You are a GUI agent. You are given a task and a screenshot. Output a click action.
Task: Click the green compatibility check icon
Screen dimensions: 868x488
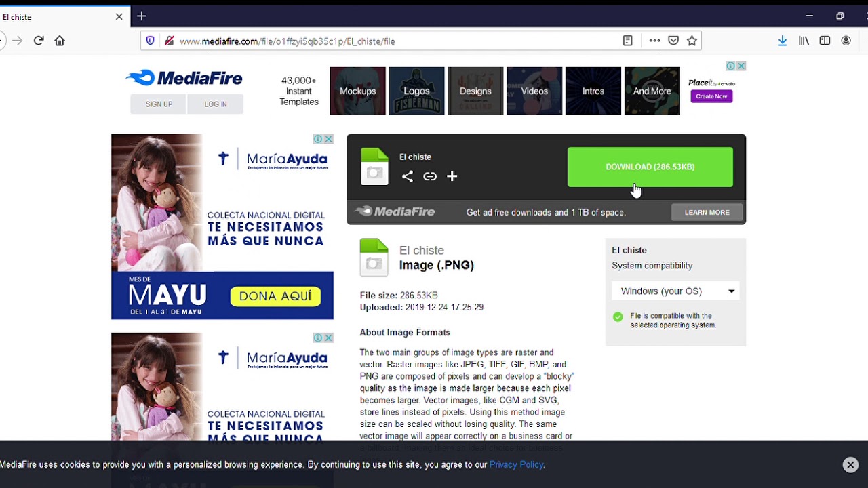[618, 317]
